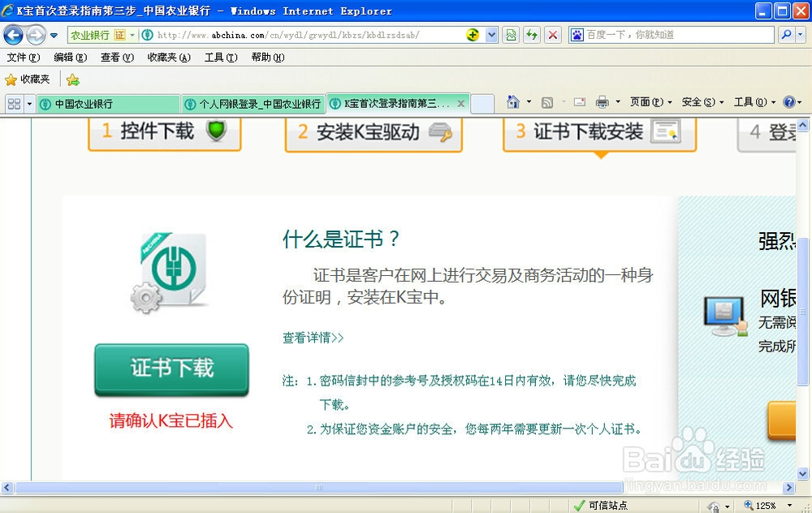Screen dimensions: 812x513
Task: Open the dropdown next to the 农业银行 certificate badge
Action: pos(132,35)
